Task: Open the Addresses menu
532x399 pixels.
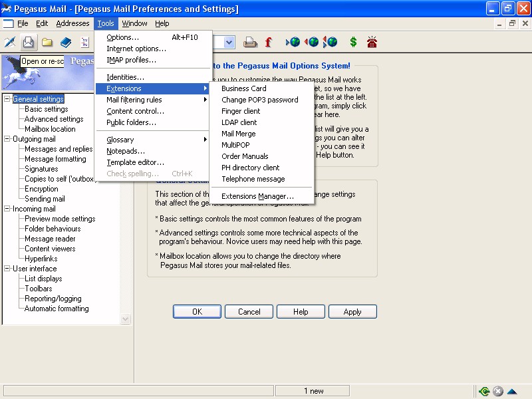Action: pos(72,23)
